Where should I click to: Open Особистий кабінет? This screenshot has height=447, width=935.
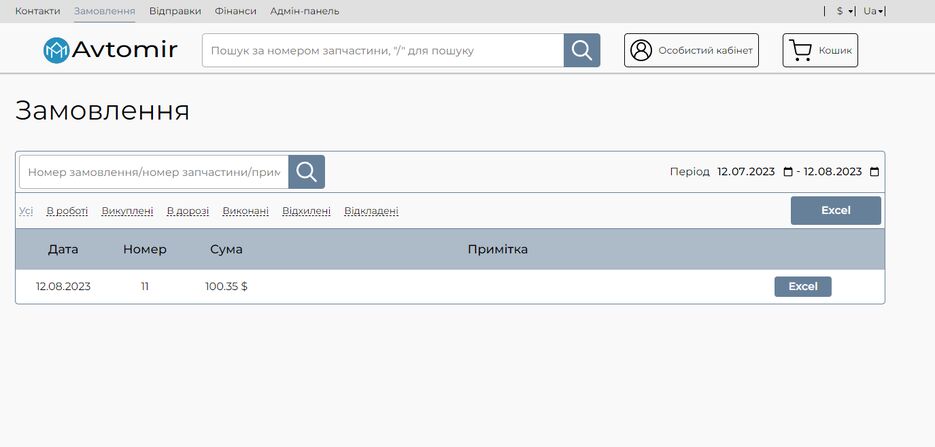tap(692, 50)
